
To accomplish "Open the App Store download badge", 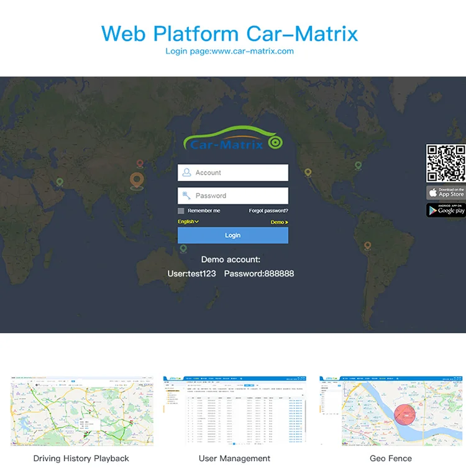I will tap(446, 193).
